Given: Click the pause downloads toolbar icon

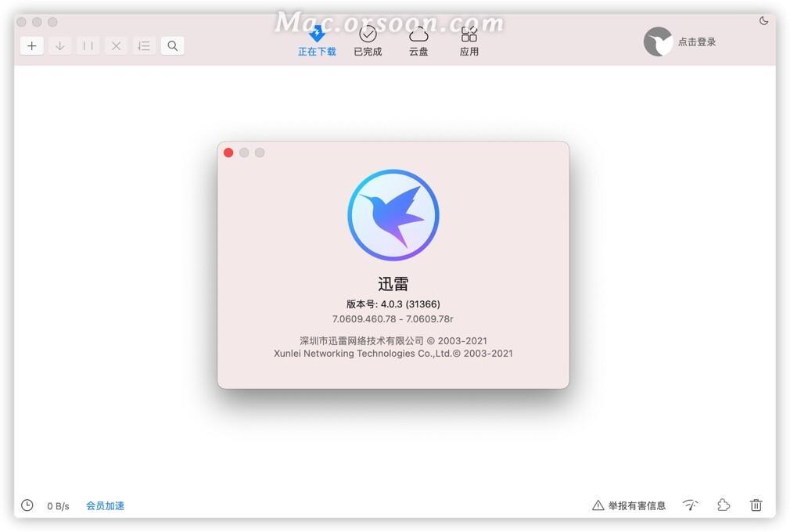Looking at the screenshot, I should 88,46.
